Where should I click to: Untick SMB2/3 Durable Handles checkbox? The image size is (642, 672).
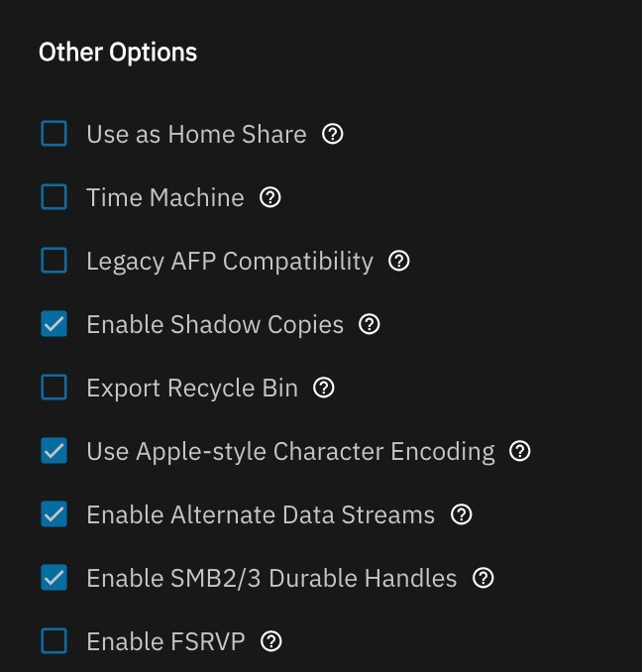[x=53, y=577]
